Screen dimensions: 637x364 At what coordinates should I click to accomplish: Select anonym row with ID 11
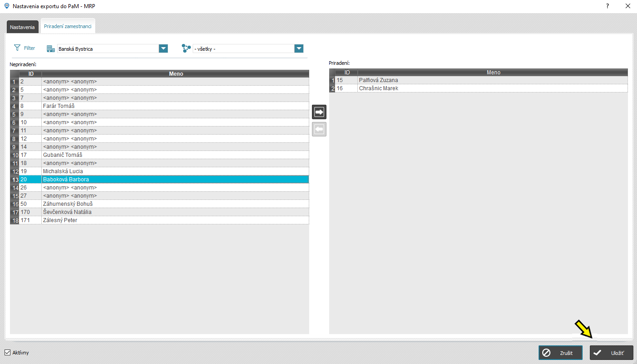pyautogui.click(x=160, y=131)
